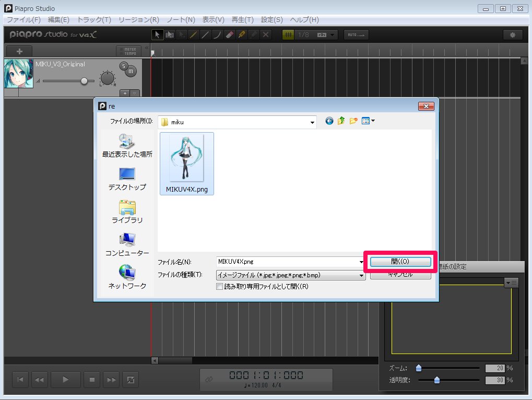
Task: Start playback with play button
Action: [65, 380]
